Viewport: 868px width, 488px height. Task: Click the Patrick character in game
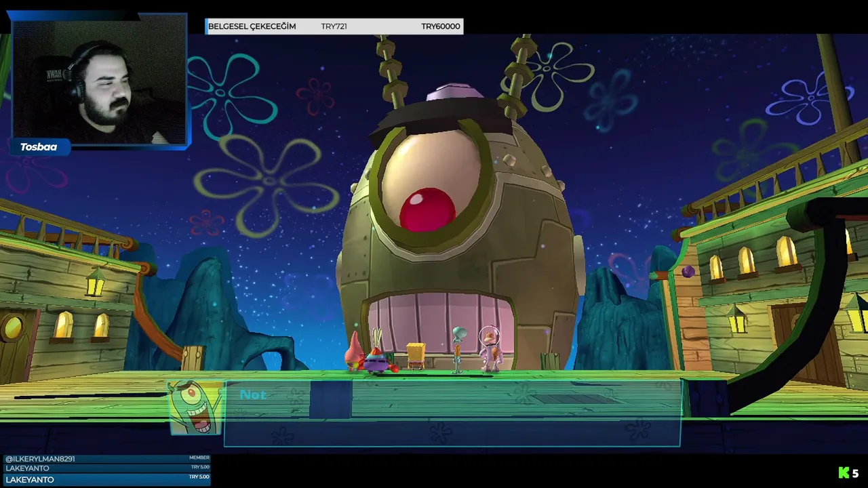(355, 352)
